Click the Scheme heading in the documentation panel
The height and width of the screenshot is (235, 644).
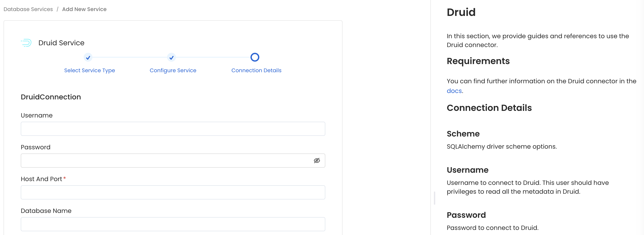click(x=463, y=133)
